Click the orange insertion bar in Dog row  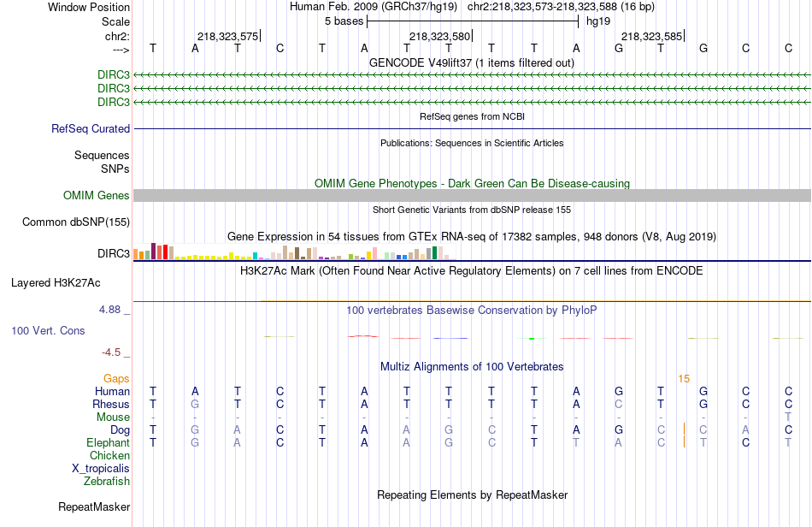684,429
